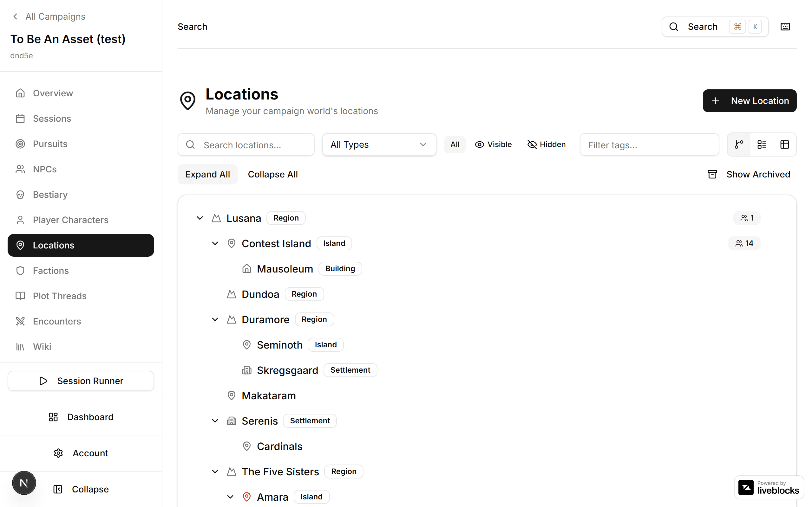Select the tree view mode icon
The image size is (812, 507).
point(738,144)
